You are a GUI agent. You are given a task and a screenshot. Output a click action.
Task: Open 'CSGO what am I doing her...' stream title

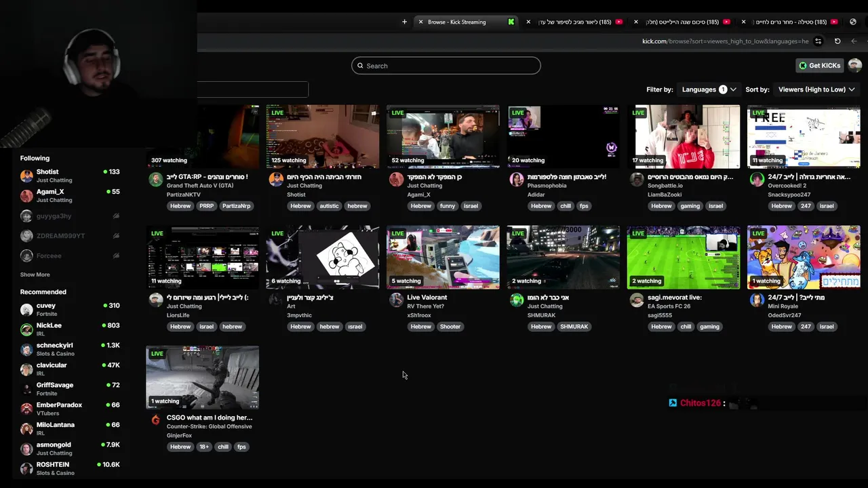coord(210,418)
